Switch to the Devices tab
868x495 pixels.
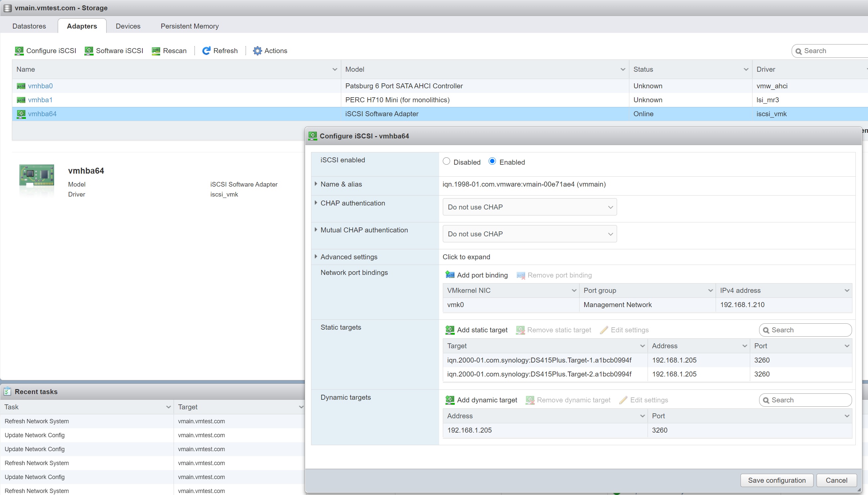click(128, 26)
